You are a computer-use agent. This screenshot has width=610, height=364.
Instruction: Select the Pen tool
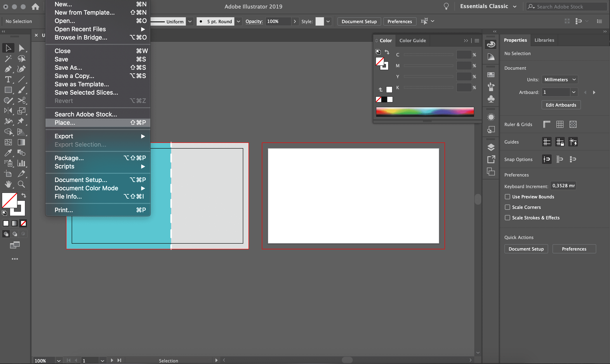pyautogui.click(x=8, y=69)
